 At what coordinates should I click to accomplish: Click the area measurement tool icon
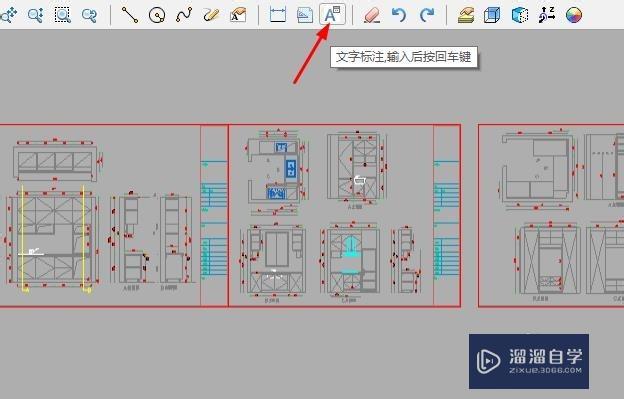tap(305, 15)
